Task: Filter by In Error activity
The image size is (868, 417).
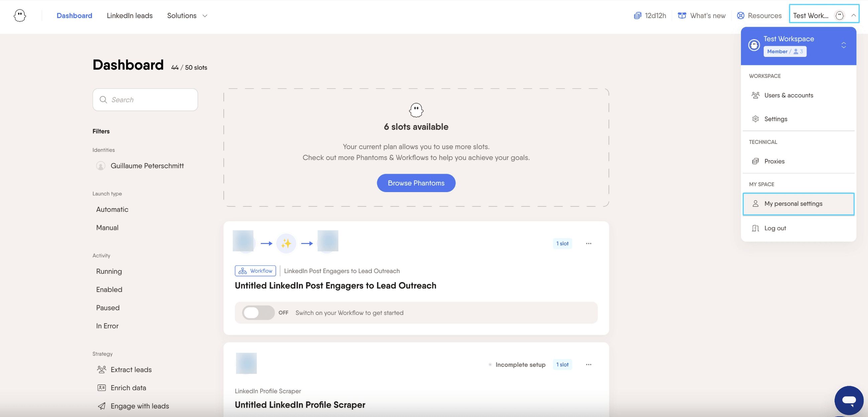Action: click(x=107, y=326)
